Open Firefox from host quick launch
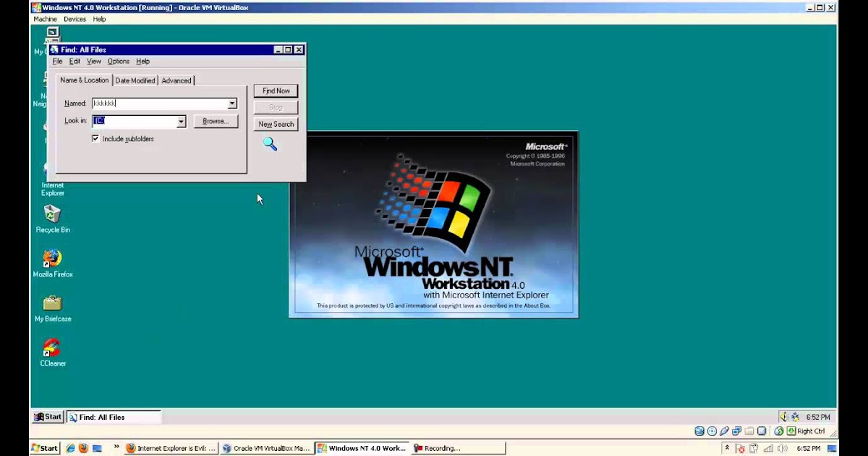Screen dimensions: 868x456 click(x=83, y=448)
